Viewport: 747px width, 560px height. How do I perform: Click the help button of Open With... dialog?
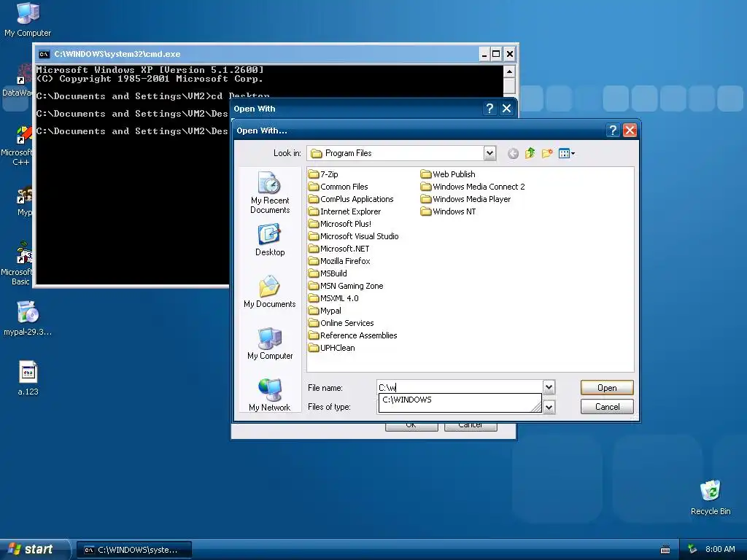point(613,131)
